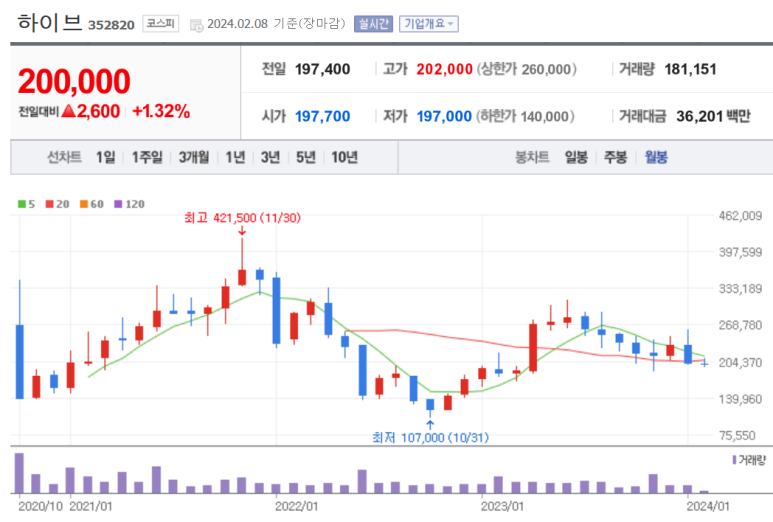The image size is (773, 522).
Task: Click the 코스피 market badge
Action: (x=161, y=24)
